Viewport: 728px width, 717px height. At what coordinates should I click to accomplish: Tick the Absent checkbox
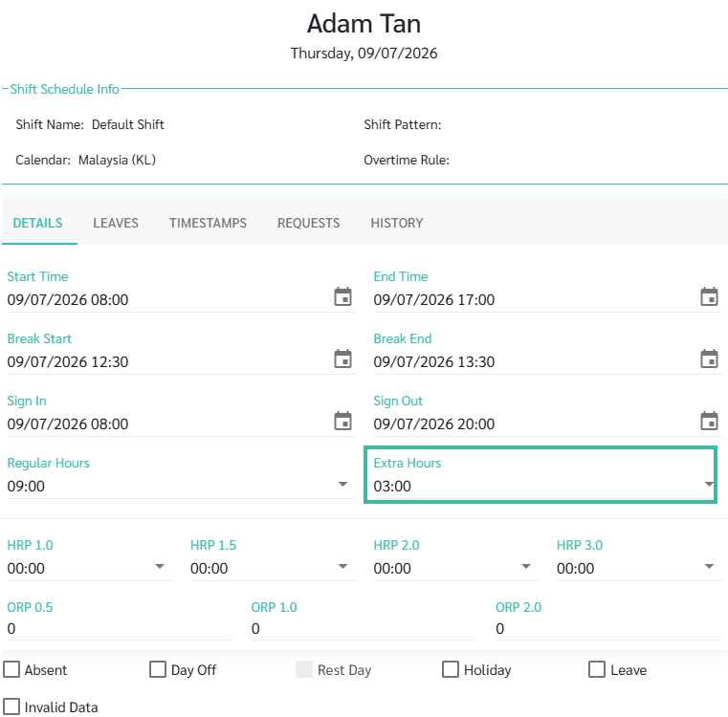(11, 669)
